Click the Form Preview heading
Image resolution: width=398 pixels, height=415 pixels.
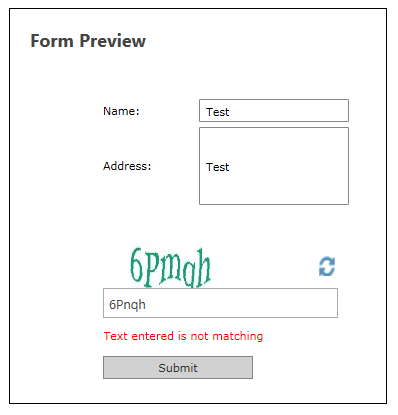point(88,41)
